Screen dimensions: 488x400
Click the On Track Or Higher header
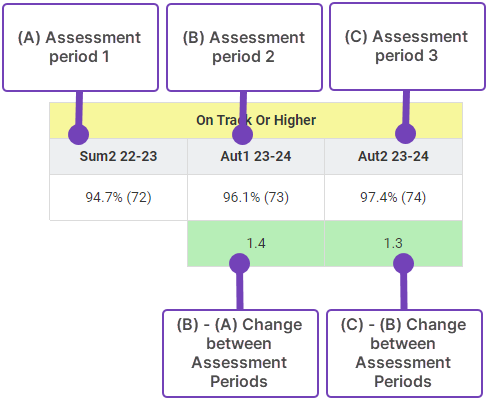256,120
